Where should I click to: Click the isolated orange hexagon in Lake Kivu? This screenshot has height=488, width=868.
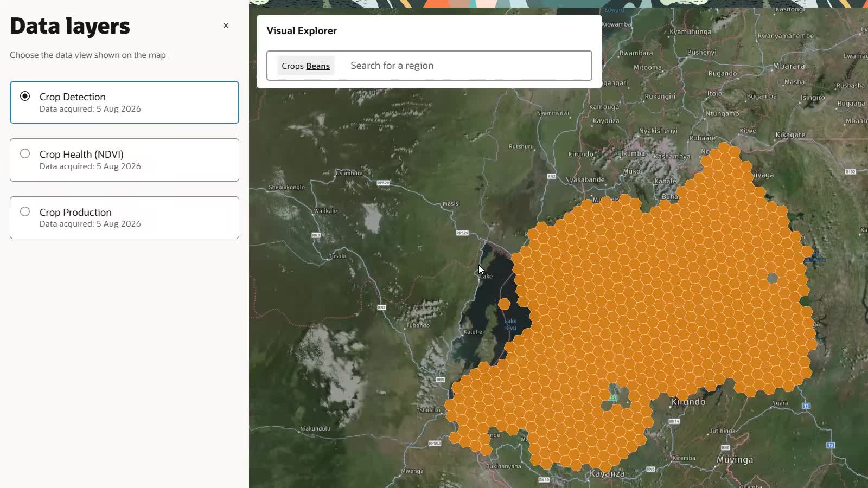(504, 304)
